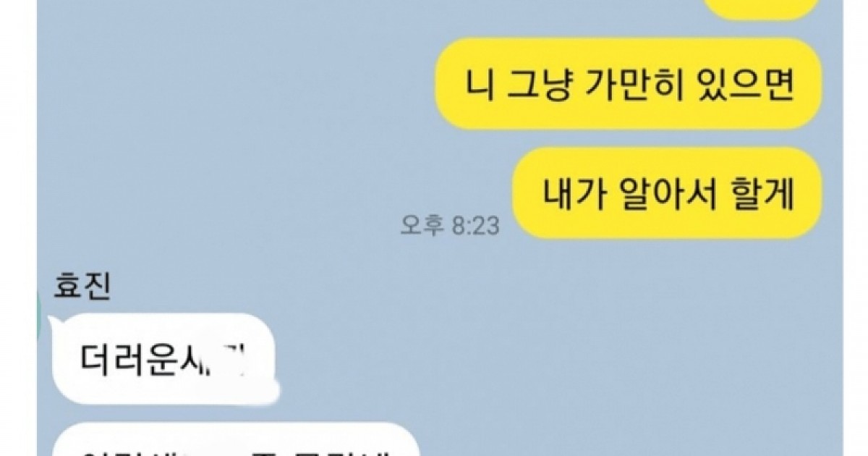Select the yellow message '내가 알아서 할게'
This screenshot has width=868, height=456.
669,193
